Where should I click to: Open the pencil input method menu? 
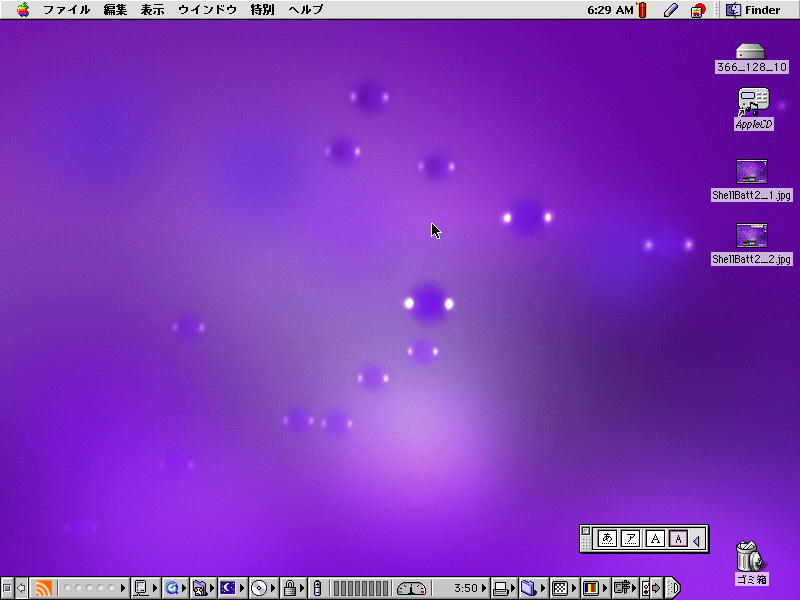(x=671, y=10)
